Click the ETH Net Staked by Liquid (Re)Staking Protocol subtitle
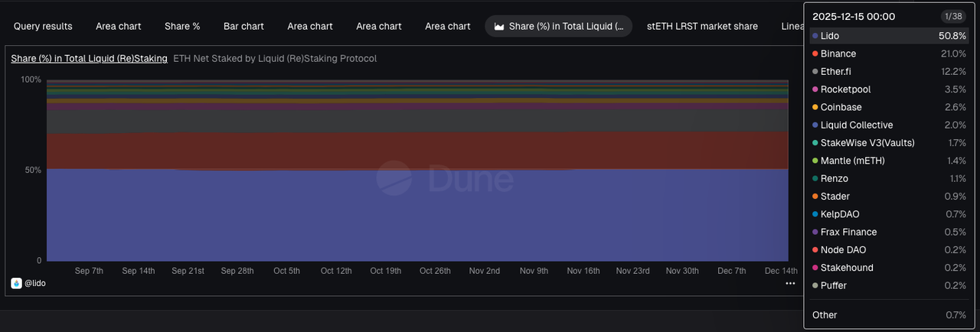Screen dimensions: 980x332 tap(275, 58)
